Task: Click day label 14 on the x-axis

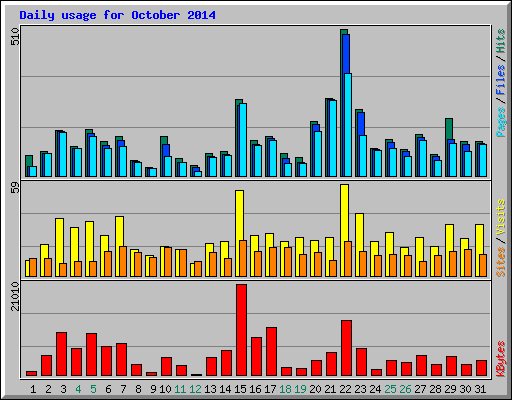Action: 225,389
